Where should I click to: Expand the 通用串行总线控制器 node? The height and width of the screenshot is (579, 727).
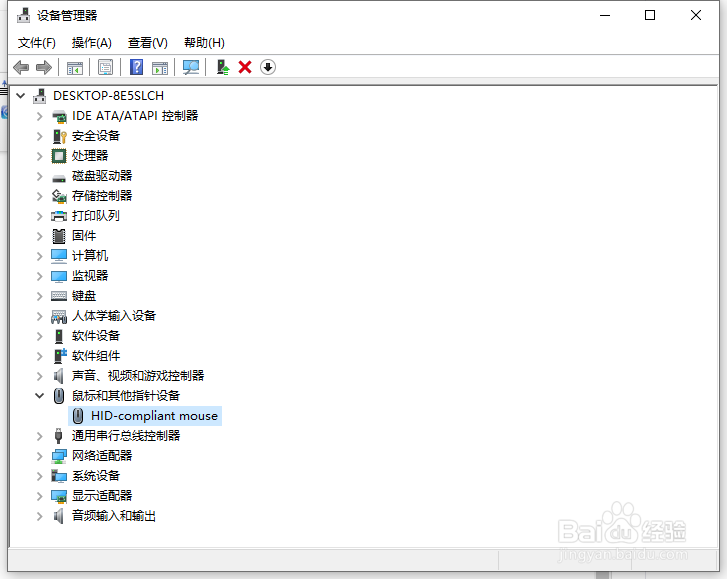[x=39, y=436]
